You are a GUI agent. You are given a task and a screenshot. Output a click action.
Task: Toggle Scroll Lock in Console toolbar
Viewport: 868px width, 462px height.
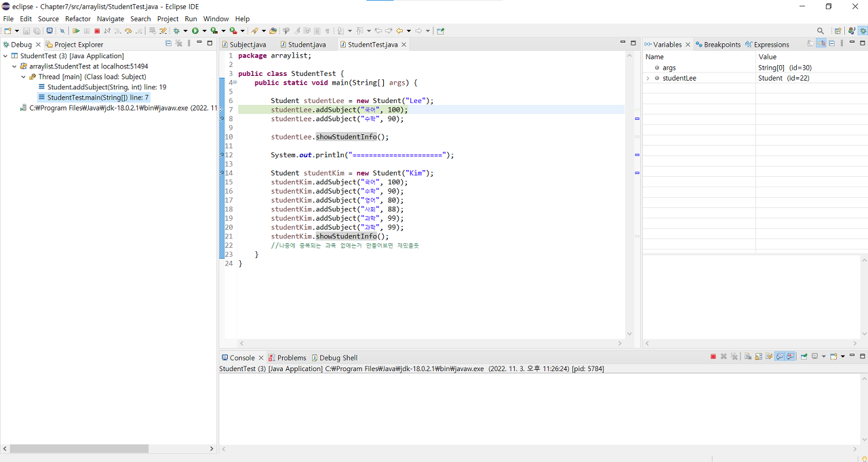pos(758,356)
